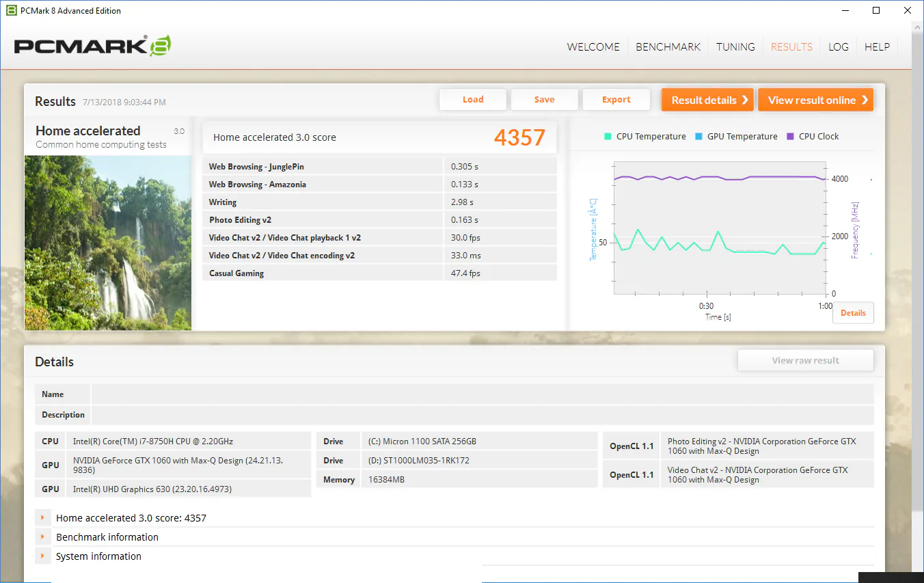Go to the TUNING tab

[x=735, y=47]
